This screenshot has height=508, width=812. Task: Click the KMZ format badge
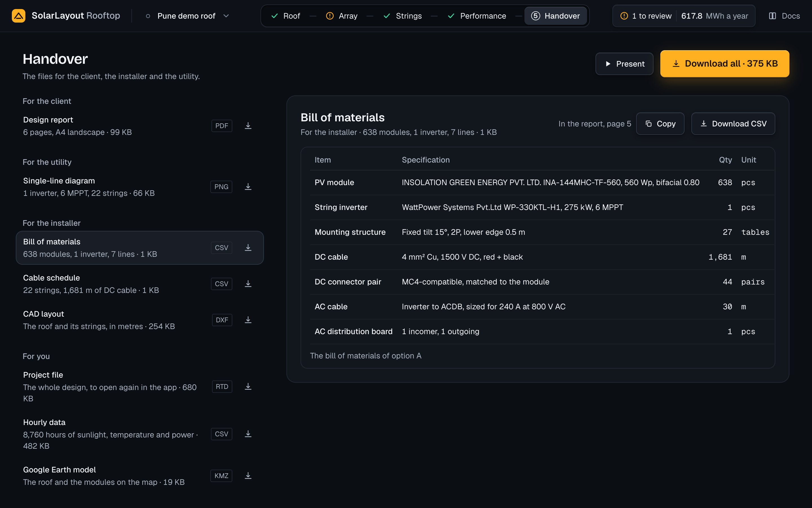pos(221,476)
